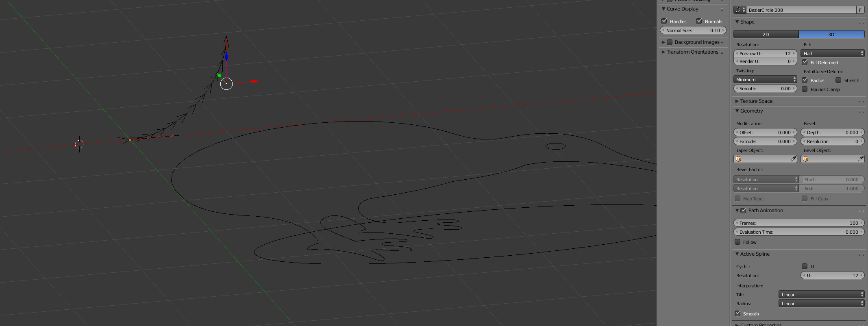Screen dimensions: 868x326
Task: Click the Bevel Depth value field
Action: click(832, 133)
